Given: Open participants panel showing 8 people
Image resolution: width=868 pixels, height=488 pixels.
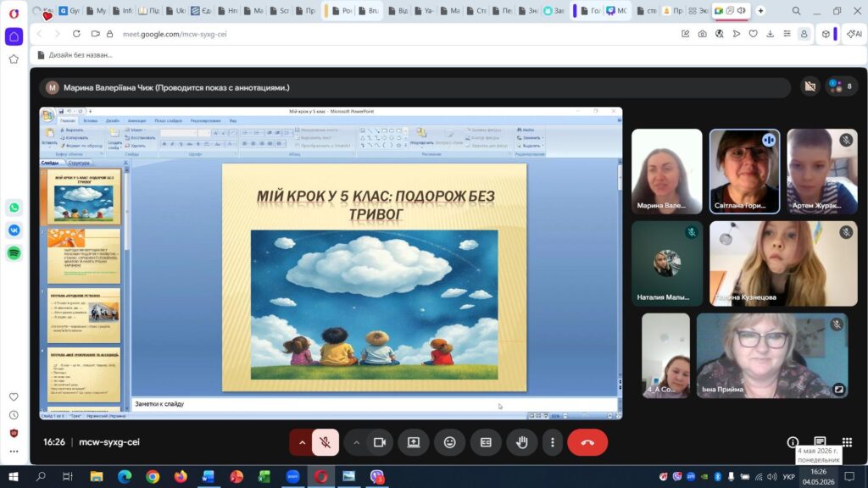Looking at the screenshot, I should coord(842,86).
